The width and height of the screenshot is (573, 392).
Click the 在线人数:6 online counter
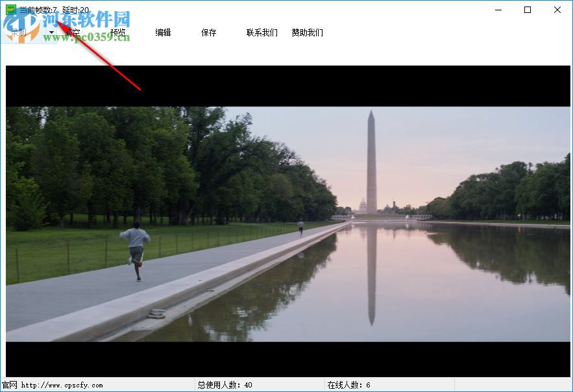346,384
